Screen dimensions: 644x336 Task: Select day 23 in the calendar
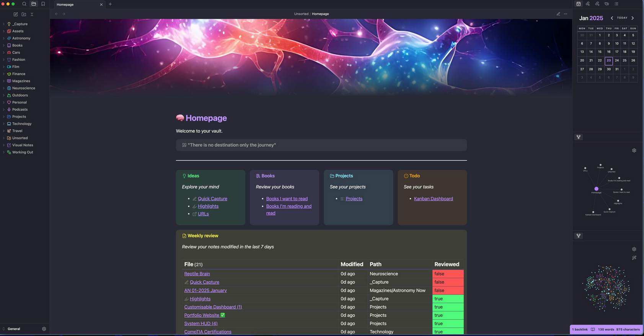click(609, 60)
